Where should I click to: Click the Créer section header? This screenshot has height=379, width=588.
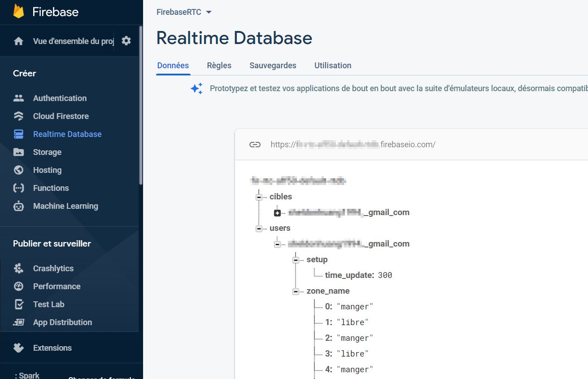point(24,73)
